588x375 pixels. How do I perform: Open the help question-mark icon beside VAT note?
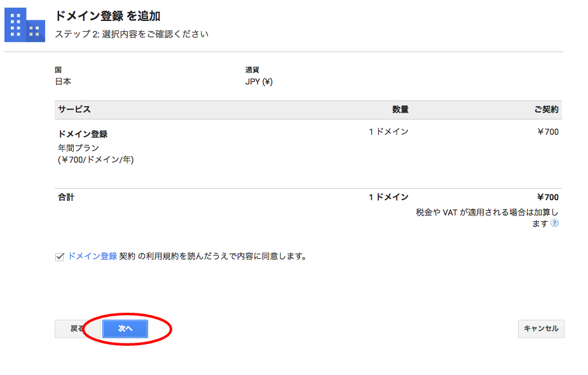pos(554,223)
